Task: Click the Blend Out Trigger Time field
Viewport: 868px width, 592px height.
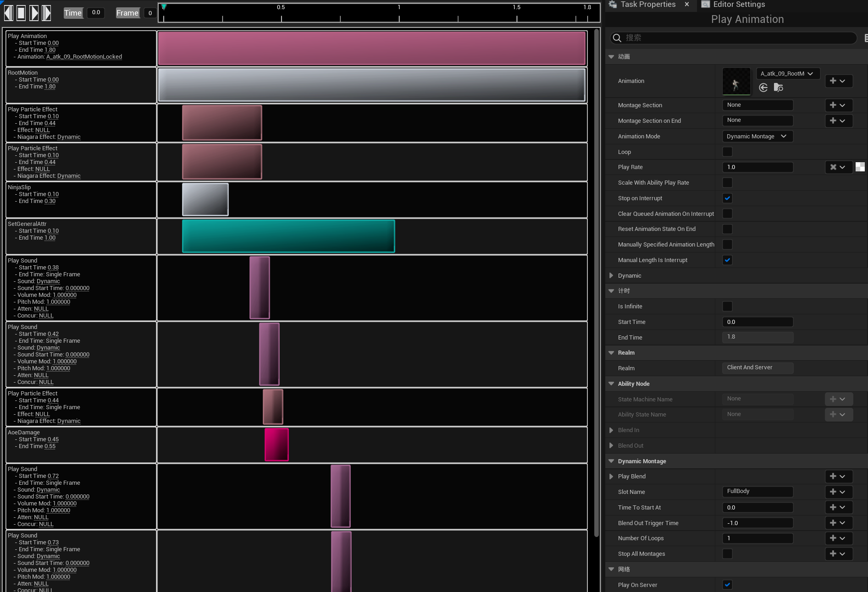Action: pyautogui.click(x=757, y=523)
